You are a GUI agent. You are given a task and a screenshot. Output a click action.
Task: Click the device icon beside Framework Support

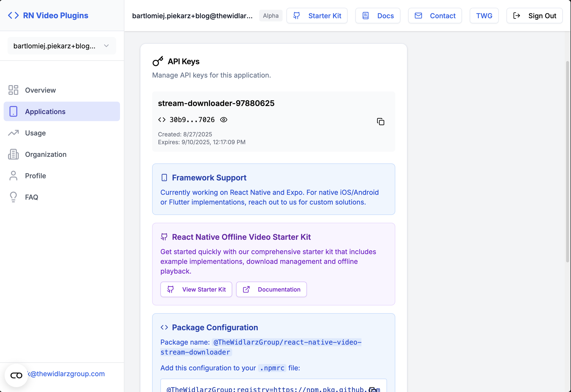pyautogui.click(x=164, y=178)
